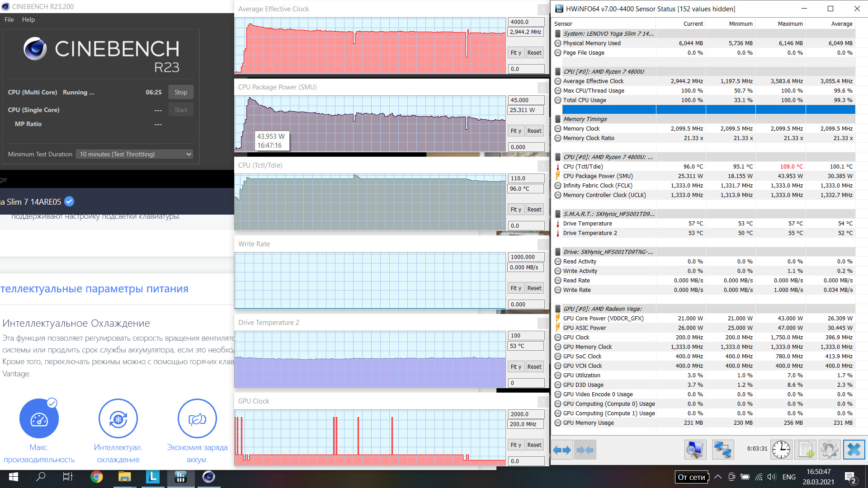This screenshot has height=488, width=868.
Task: Select the highlighted blue row in HWiNFO
Action: point(708,109)
